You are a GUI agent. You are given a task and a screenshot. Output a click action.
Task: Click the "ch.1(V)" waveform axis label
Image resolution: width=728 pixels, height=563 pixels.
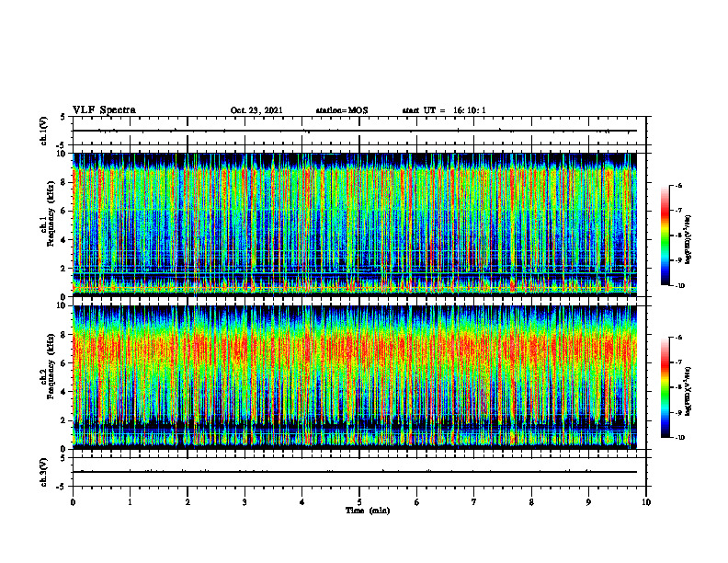coord(44,131)
